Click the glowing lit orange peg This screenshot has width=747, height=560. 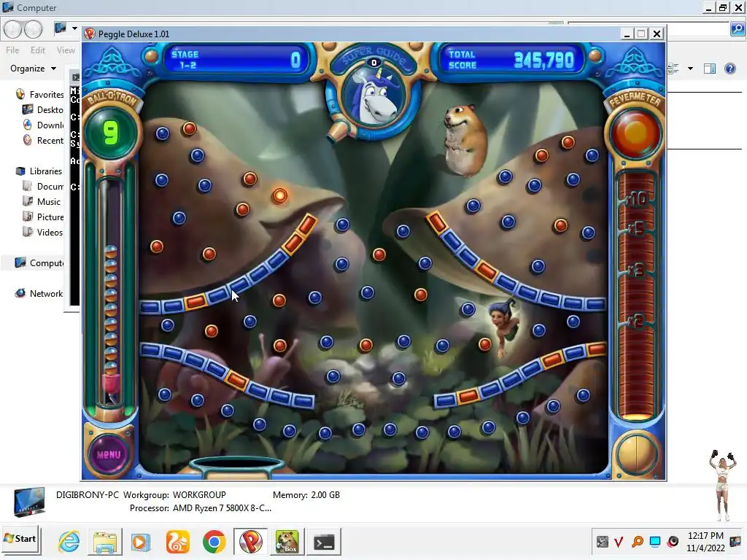(279, 195)
